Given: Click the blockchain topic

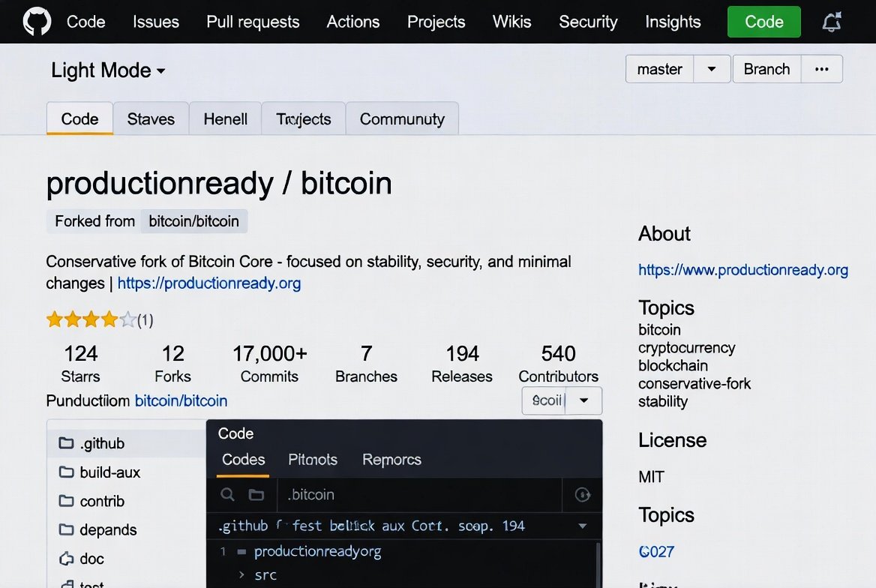Looking at the screenshot, I should pos(673,365).
